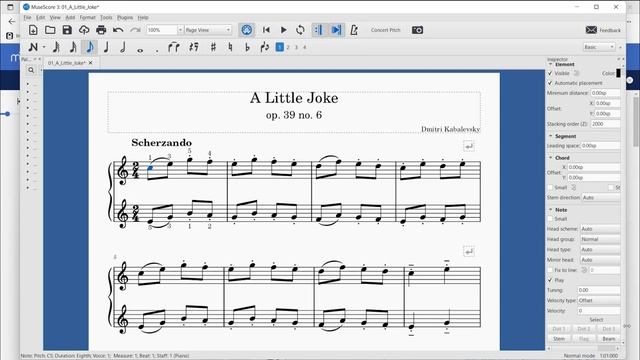The width and height of the screenshot is (640, 360).
Task: Toggle MIDI input button
Action: [x=247, y=30]
